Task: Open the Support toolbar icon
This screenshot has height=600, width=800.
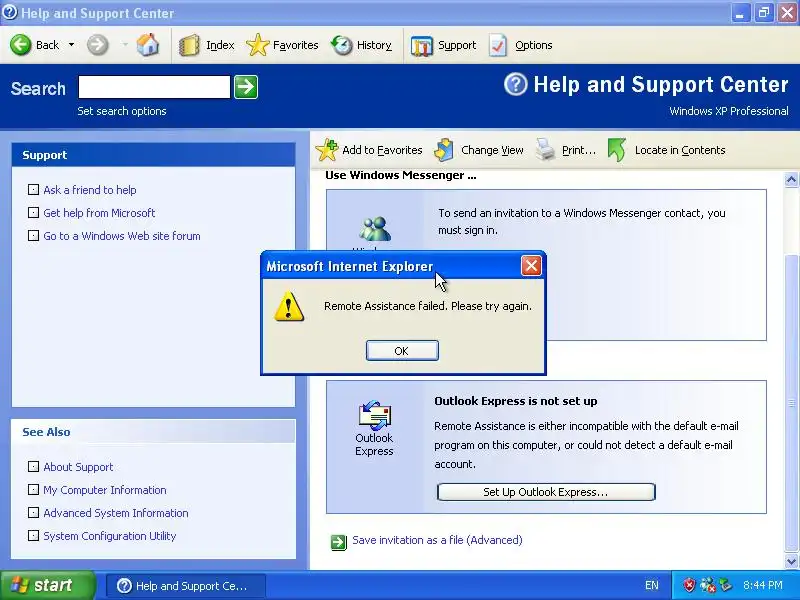Action: point(421,46)
